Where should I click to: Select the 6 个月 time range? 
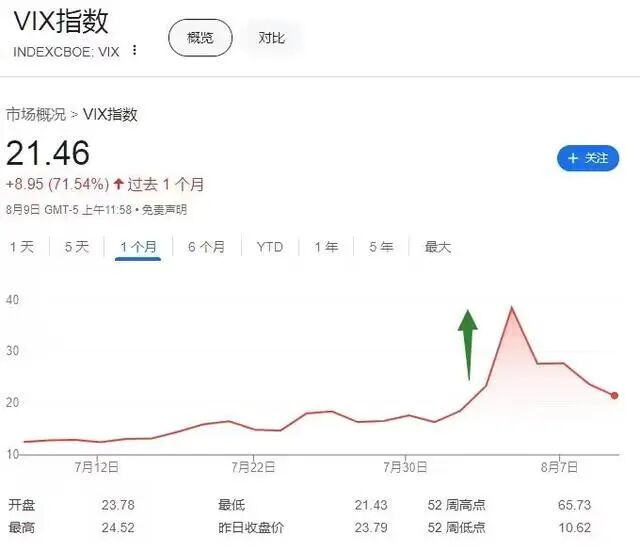(x=207, y=247)
